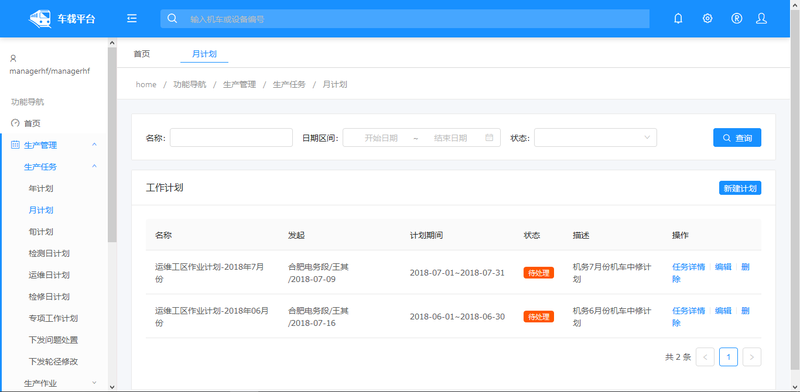Click the sidebar vertical scrollbar thumb
Image resolution: width=800 pixels, height=392 pixels.
tap(112, 144)
